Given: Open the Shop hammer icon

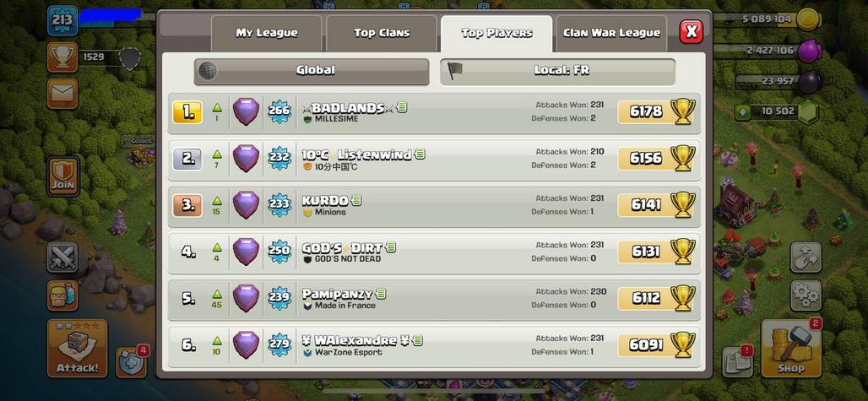Looking at the screenshot, I should (791, 349).
